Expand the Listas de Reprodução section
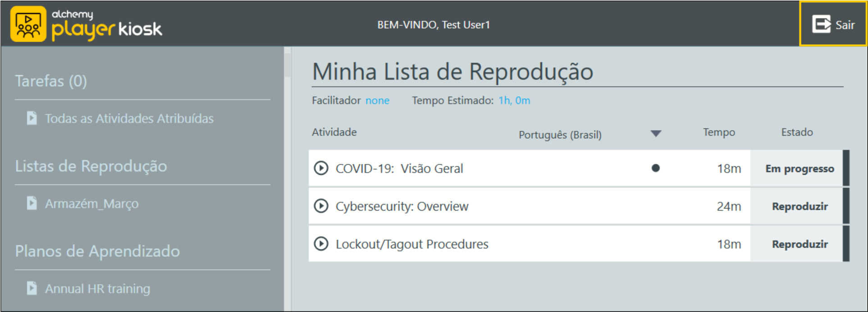Screen dimensions: 868x312 coord(91,166)
